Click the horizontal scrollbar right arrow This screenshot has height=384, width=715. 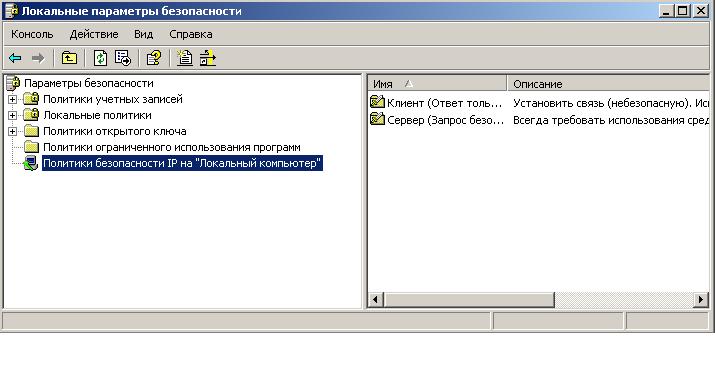701,300
